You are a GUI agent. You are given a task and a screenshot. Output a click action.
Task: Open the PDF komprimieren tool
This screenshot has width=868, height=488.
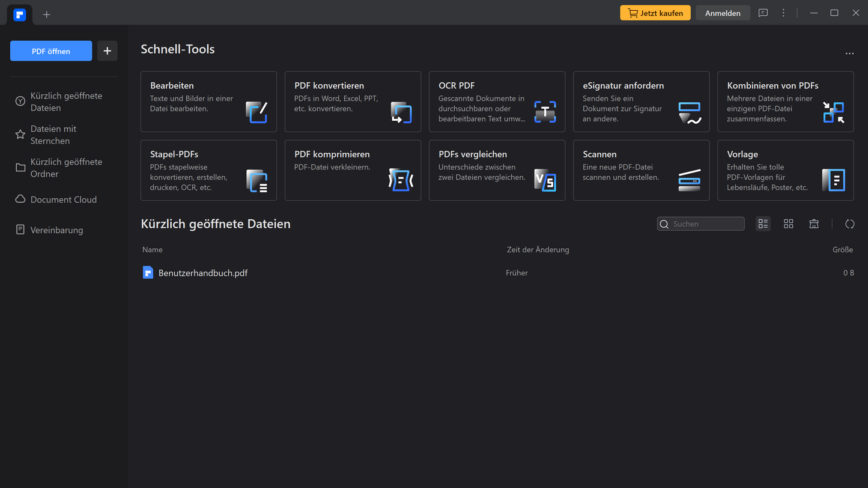353,170
